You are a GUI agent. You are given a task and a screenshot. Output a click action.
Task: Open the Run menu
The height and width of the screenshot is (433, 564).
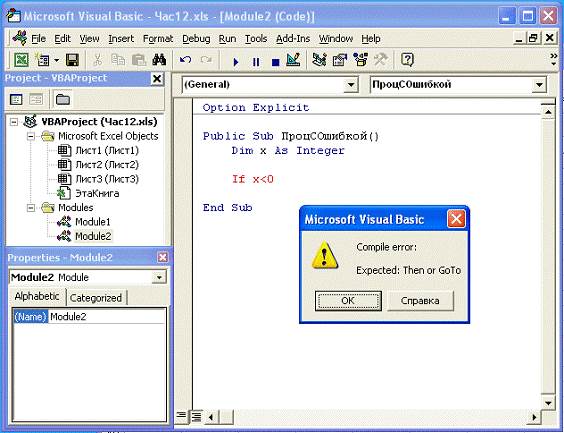[x=227, y=38]
